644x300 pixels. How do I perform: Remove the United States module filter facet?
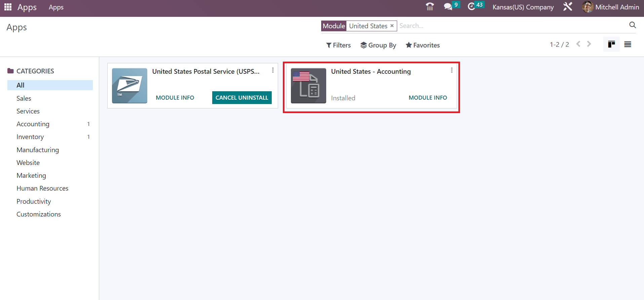point(392,26)
